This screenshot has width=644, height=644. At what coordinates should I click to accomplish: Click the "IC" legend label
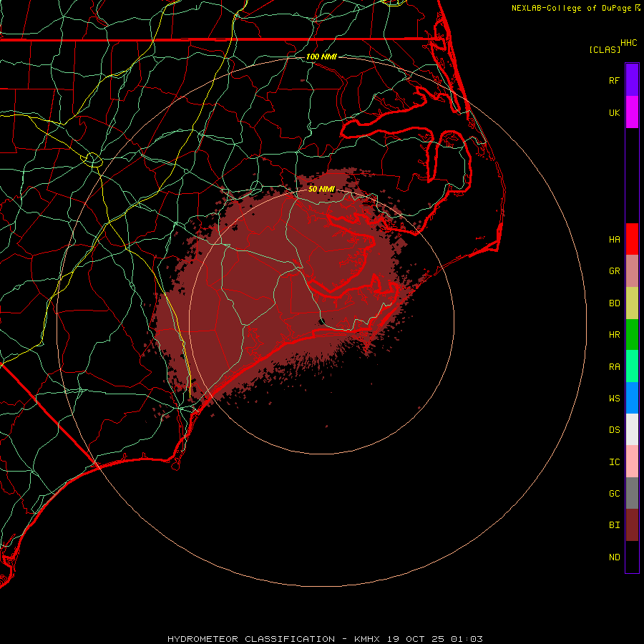(615, 462)
